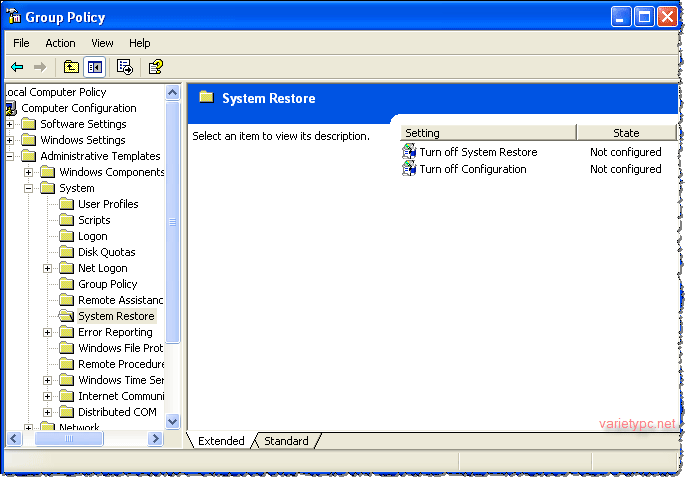Click the open System Restore folder icon
The image size is (685, 477).
pos(66,316)
